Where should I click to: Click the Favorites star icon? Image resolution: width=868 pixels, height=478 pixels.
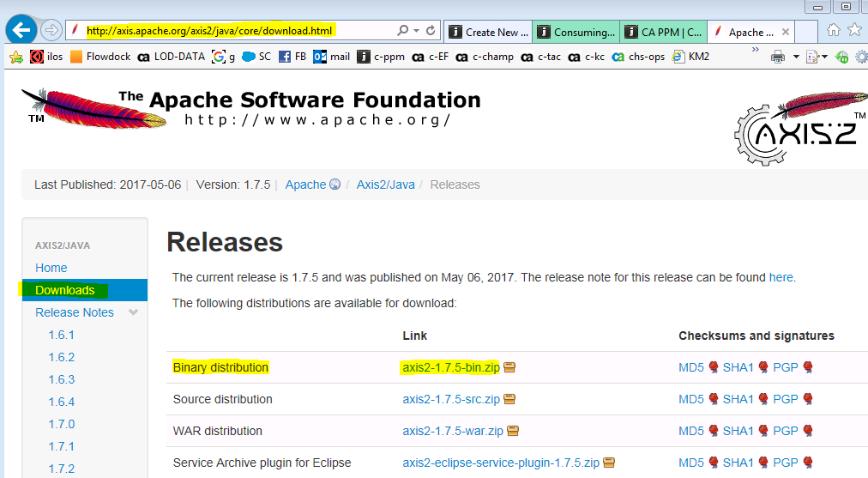(x=854, y=31)
